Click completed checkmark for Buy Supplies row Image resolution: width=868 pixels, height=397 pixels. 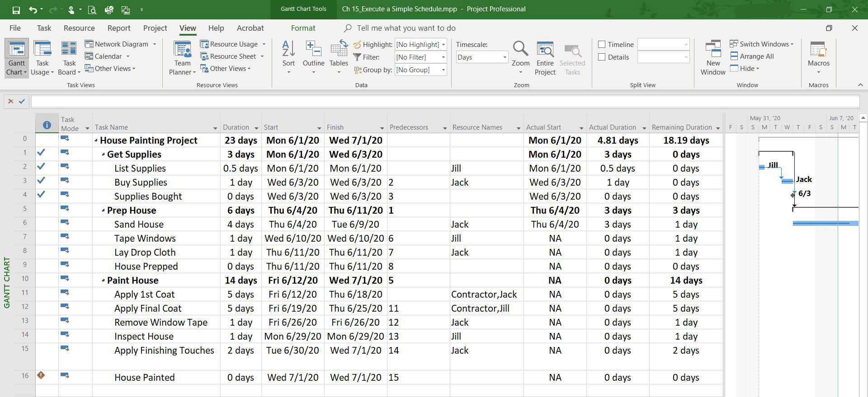click(41, 180)
